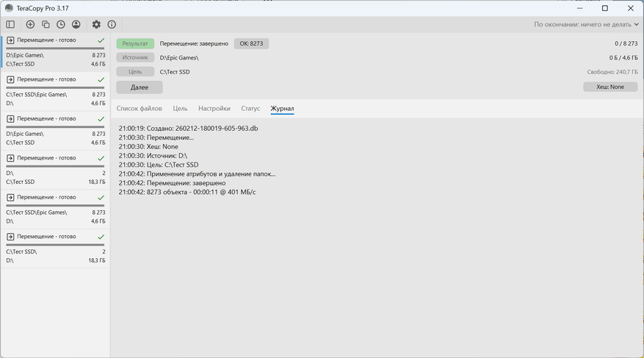Open the 'По окончании: ничего не делать' dropdown

[x=586, y=25]
